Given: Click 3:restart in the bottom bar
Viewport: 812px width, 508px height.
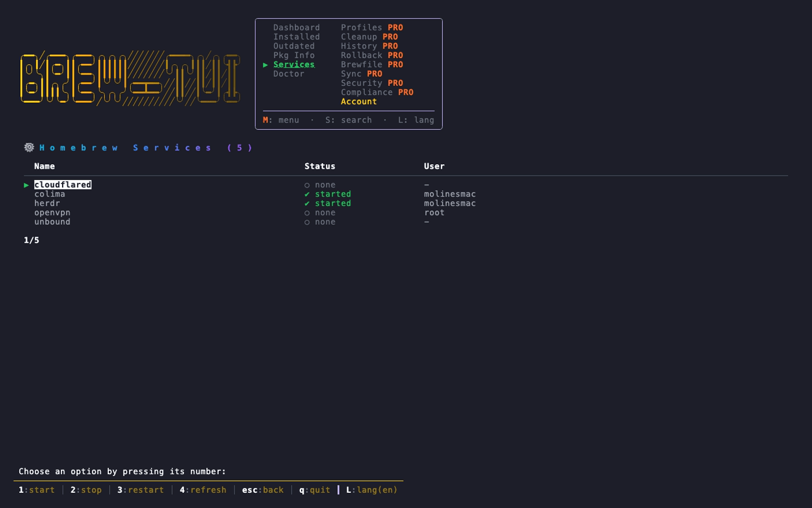Looking at the screenshot, I should coord(140,490).
